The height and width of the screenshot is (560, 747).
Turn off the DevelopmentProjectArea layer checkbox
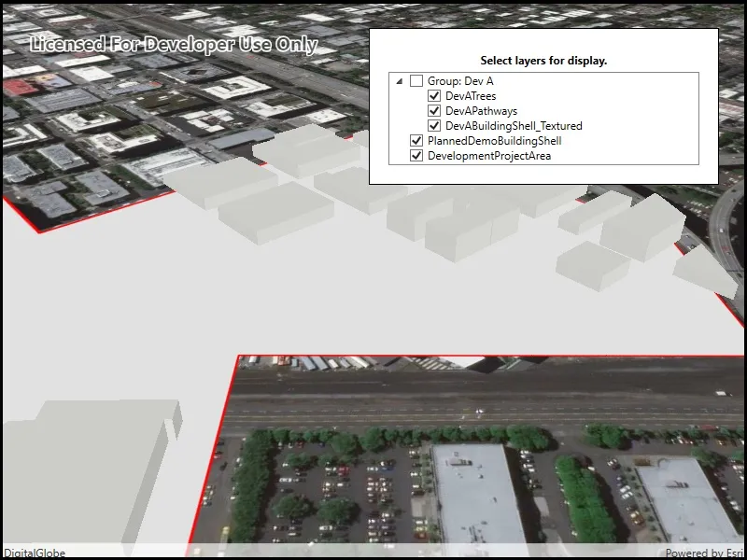tap(416, 156)
